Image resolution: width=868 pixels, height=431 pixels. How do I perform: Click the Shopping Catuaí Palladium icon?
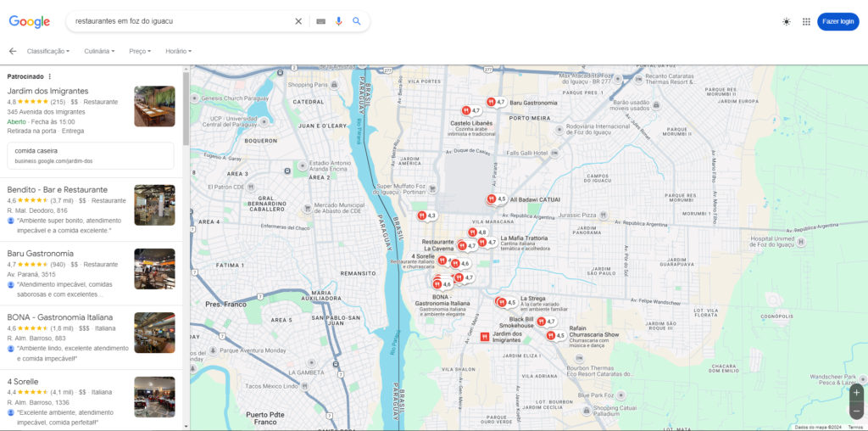pos(587,411)
